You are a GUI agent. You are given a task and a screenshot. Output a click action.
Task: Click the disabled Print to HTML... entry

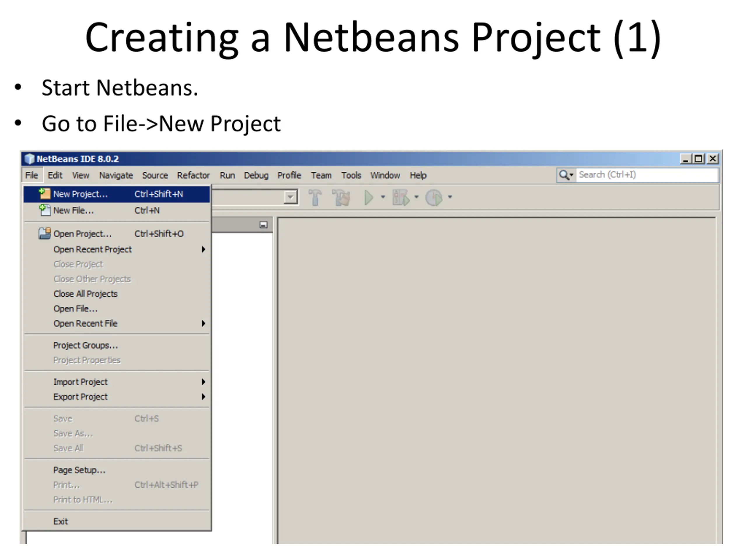click(x=117, y=500)
